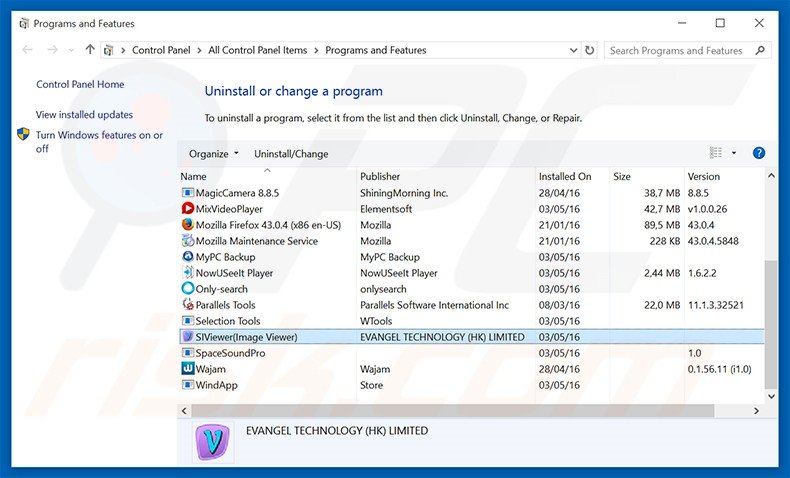Select the Wajam row by its name
This screenshot has width=790, height=478.
tap(211, 369)
